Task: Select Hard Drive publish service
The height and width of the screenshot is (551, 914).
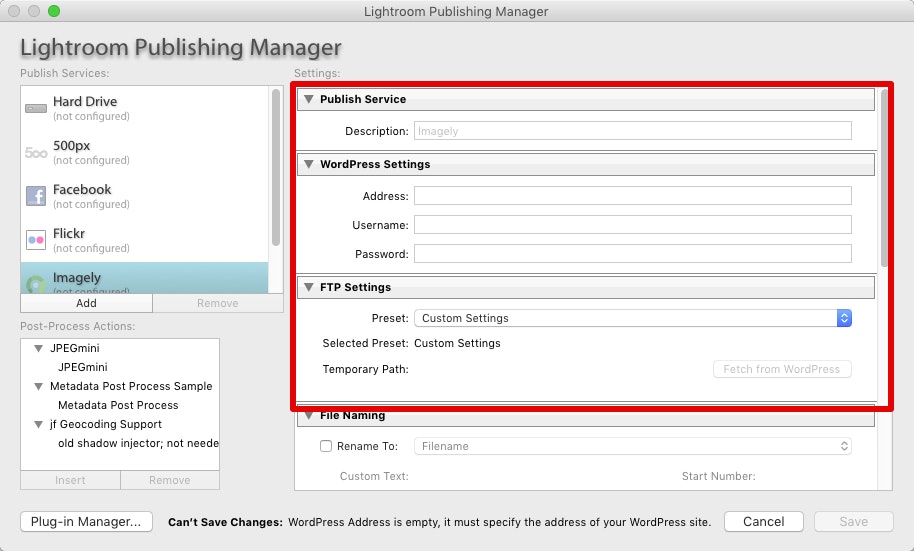Action: 145,108
